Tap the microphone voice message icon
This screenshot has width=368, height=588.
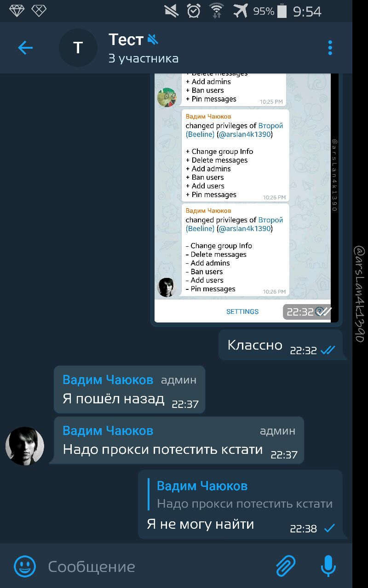328,566
